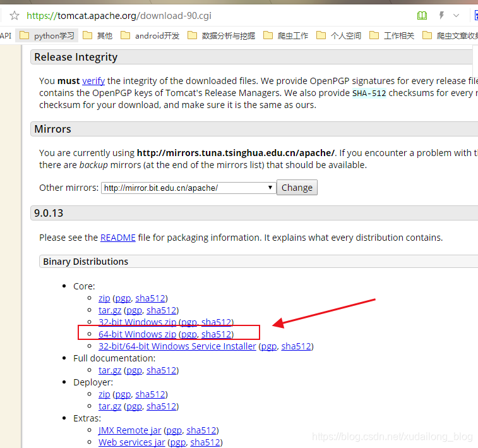Open sha512 link for Full documentation tar.gz
Viewport: 478px width, 448px height.
coord(162,370)
